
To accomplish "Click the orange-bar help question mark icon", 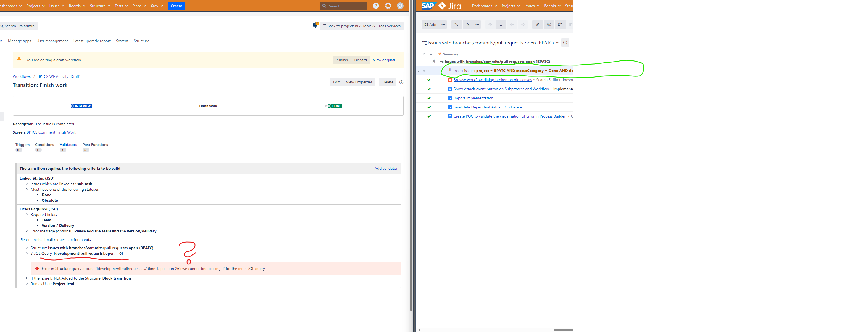I will [376, 6].
